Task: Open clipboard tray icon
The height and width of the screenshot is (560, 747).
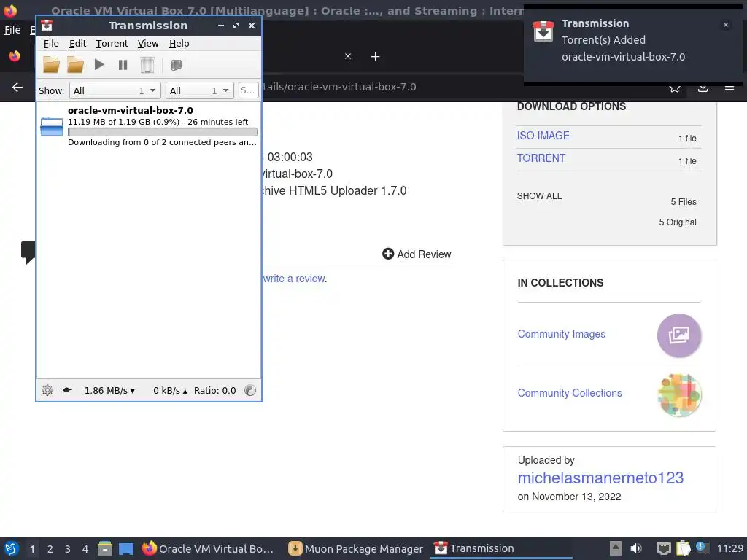Action: click(x=683, y=548)
